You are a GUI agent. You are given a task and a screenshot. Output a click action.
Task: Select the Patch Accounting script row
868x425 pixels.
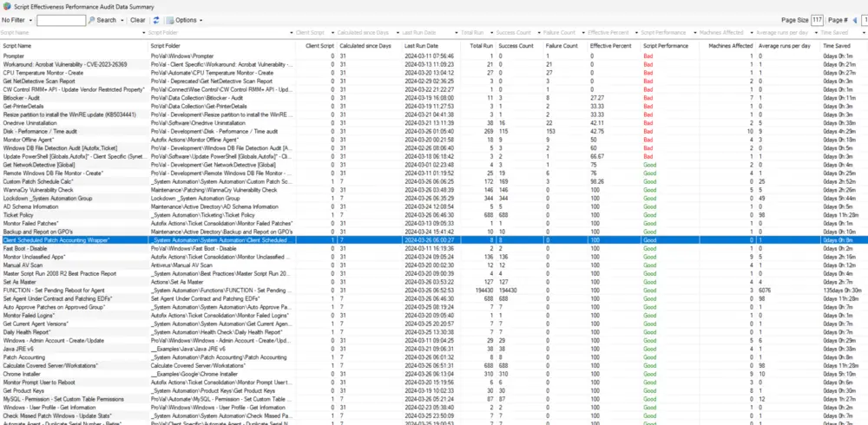point(434,357)
